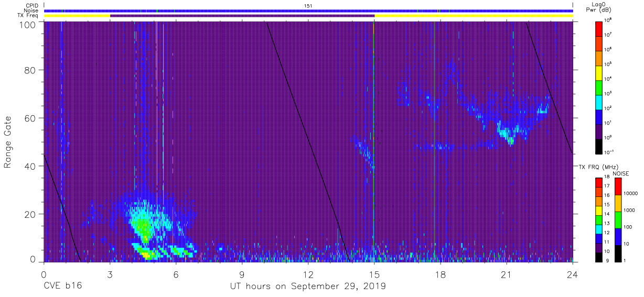Click the 60 tick label on Range Gate axis

[29, 118]
